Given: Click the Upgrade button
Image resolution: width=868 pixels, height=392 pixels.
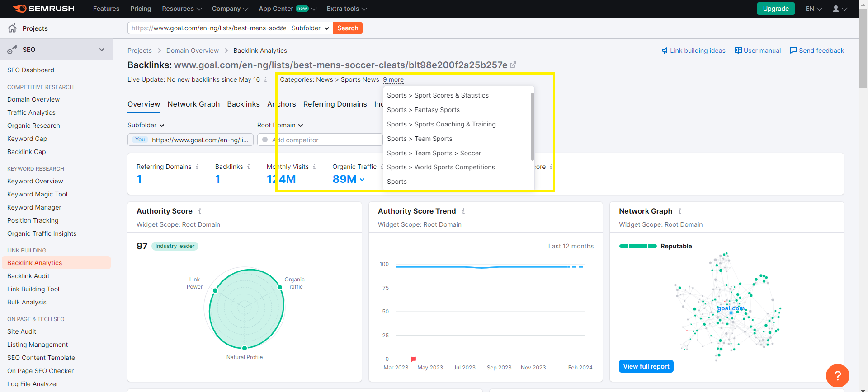Looking at the screenshot, I should (x=776, y=9).
